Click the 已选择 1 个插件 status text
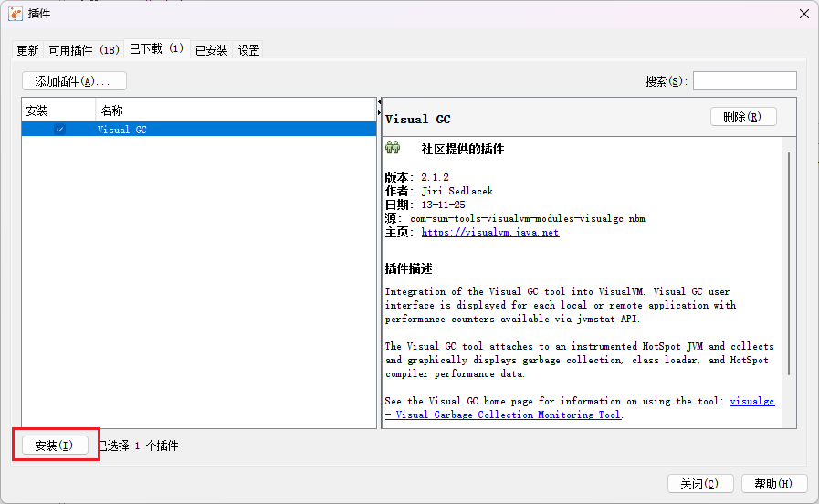819x504 pixels. point(139,446)
